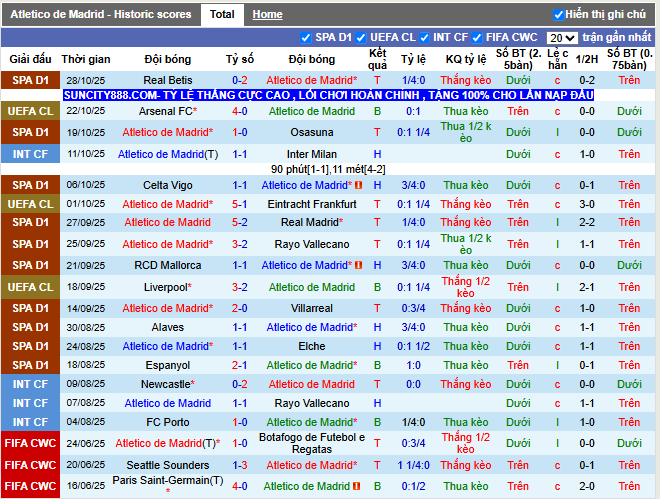Click the 5-2 score against Real Madrid
Screen dimensions: 660x499
(240, 223)
